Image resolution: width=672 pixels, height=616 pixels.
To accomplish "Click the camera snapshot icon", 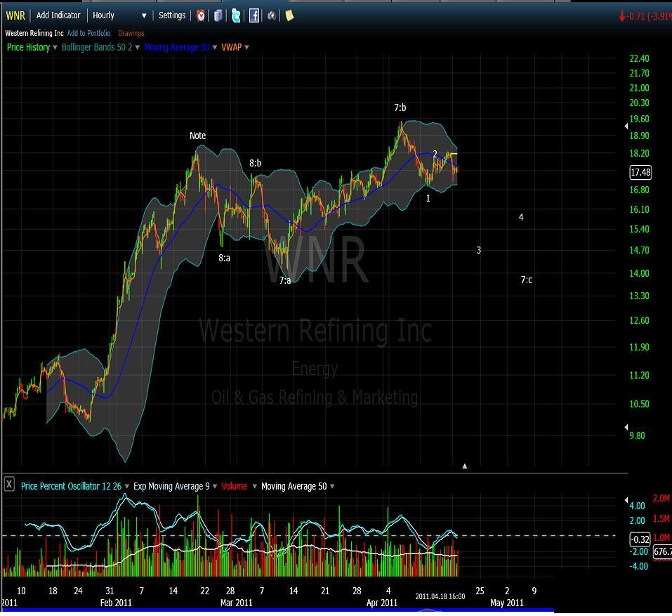I will click(x=272, y=15).
